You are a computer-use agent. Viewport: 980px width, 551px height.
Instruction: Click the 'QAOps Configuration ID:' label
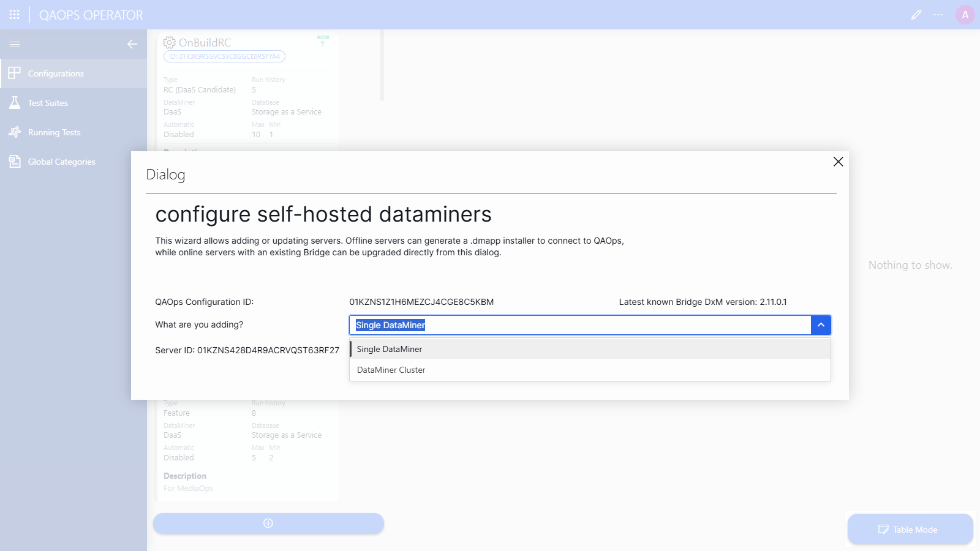[204, 302]
